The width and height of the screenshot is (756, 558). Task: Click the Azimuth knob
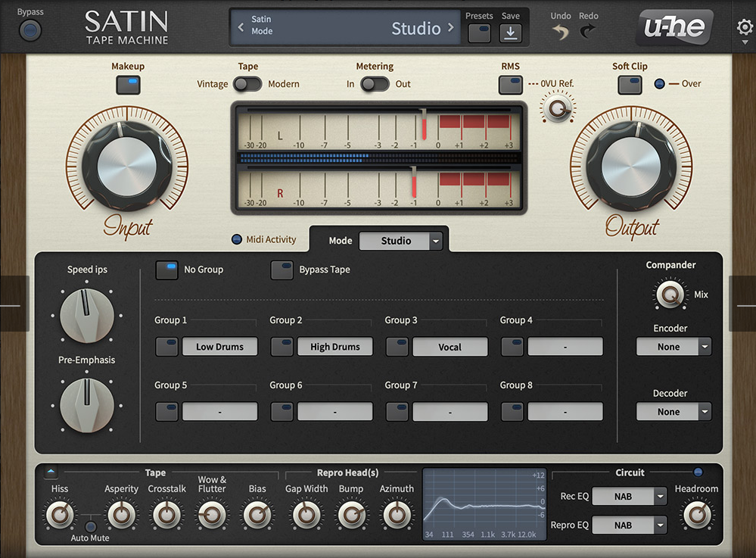point(397,515)
